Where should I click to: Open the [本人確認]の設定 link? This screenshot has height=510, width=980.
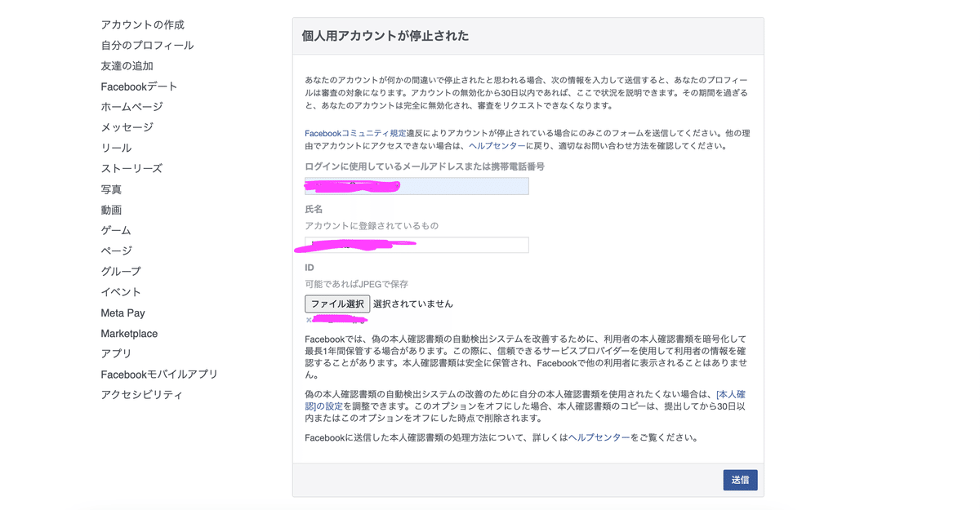(x=524, y=400)
